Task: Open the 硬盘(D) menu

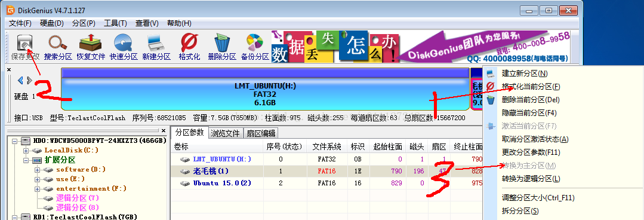Action: click(x=52, y=23)
